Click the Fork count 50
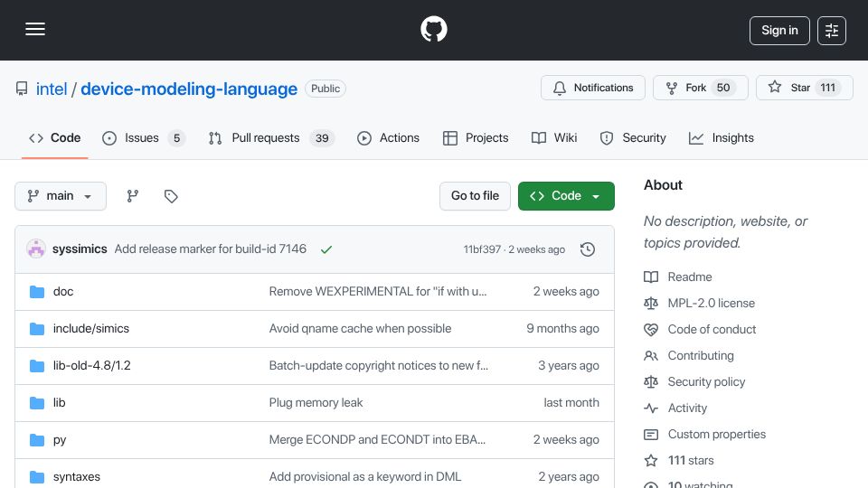Image resolution: width=868 pixels, height=488 pixels. (723, 88)
